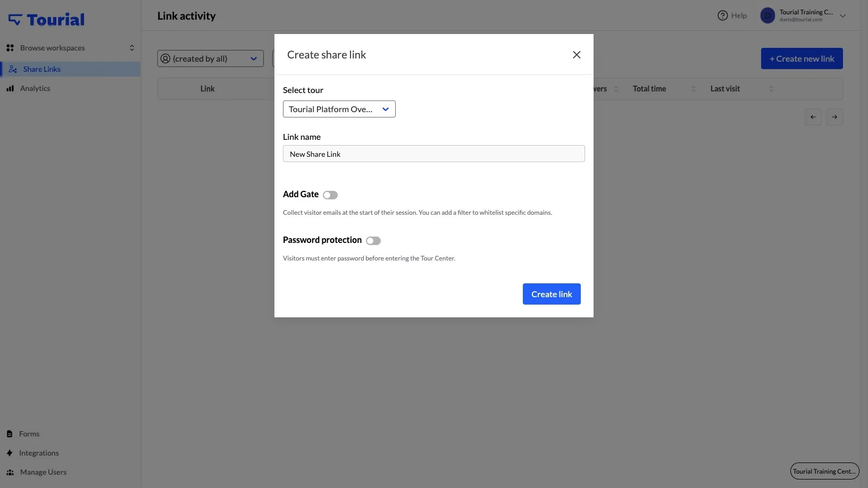Click the Create link button
The image size is (868, 488).
(552, 294)
